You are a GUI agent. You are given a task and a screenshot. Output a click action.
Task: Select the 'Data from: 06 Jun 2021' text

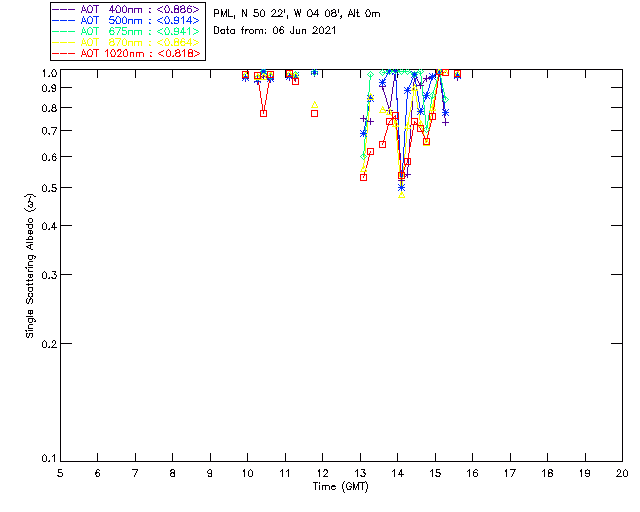pyautogui.click(x=275, y=31)
